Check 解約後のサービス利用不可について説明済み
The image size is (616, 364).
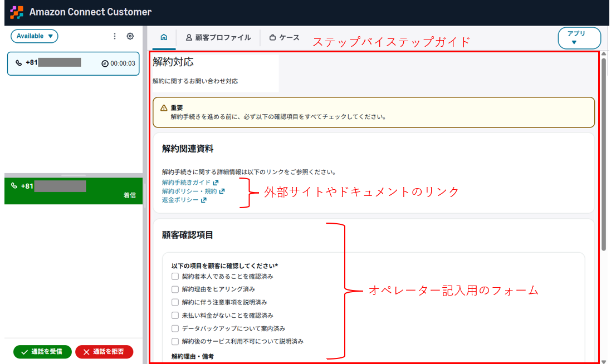pyautogui.click(x=175, y=342)
